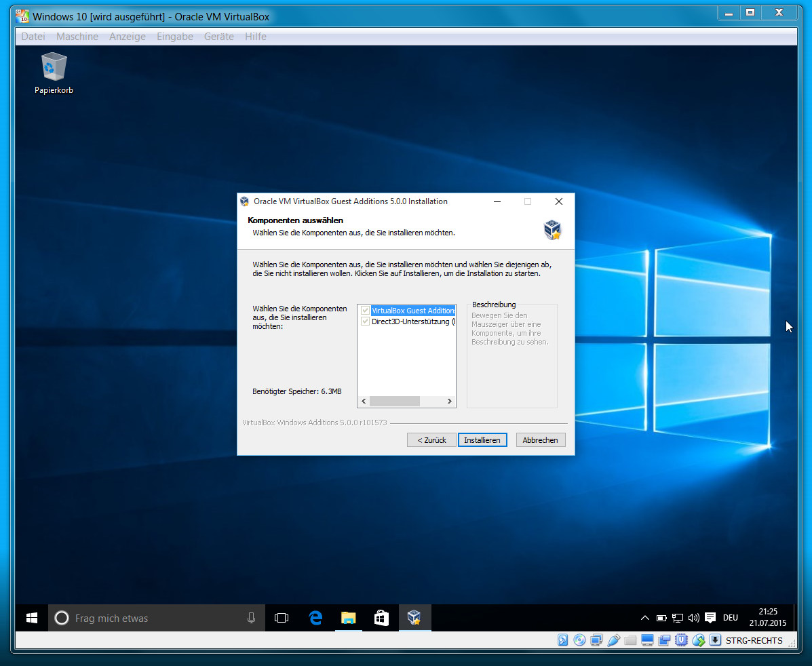Click the STRG-RECHTS host key label
Image resolution: width=812 pixels, height=666 pixels.
pyautogui.click(x=754, y=641)
